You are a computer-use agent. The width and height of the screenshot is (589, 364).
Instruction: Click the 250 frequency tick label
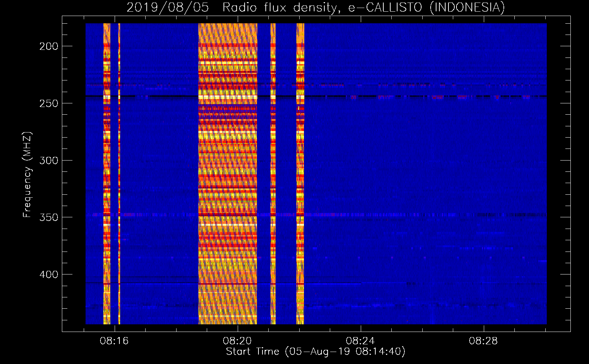[49, 103]
